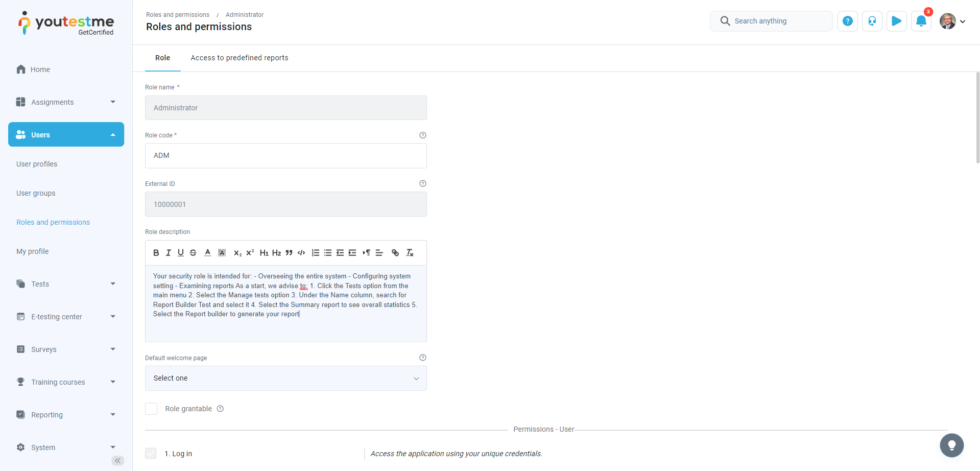Switch to Access to predefined reports tab
The height and width of the screenshot is (471, 980).
coord(240,58)
